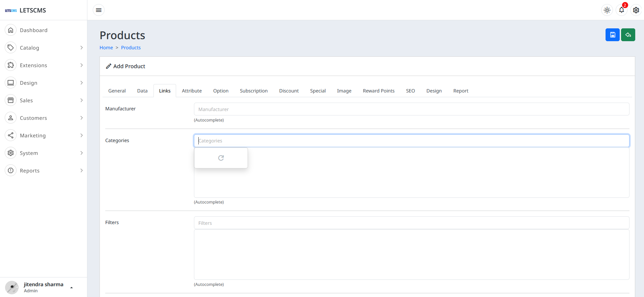Click the Dashboard home icon
The height and width of the screenshot is (297, 644).
(11, 30)
